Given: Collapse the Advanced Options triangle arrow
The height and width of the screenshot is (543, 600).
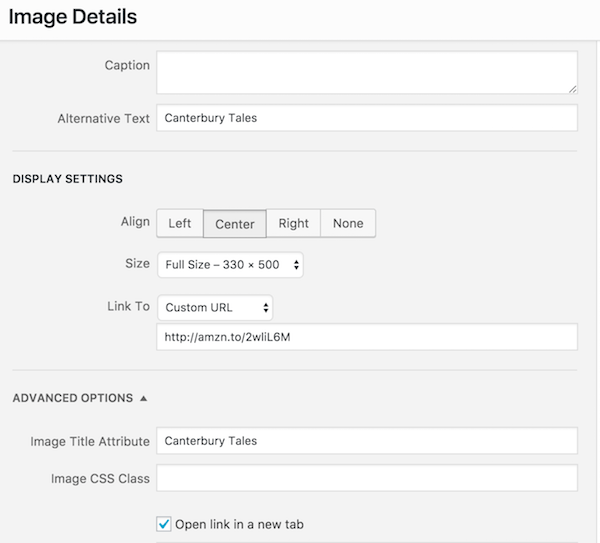Looking at the screenshot, I should [144, 398].
